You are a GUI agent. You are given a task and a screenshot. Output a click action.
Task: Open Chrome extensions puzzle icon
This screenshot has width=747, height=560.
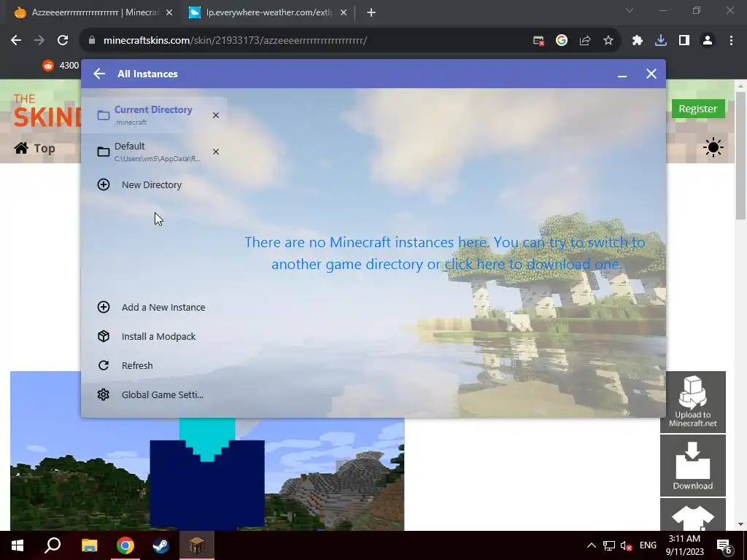click(x=637, y=41)
